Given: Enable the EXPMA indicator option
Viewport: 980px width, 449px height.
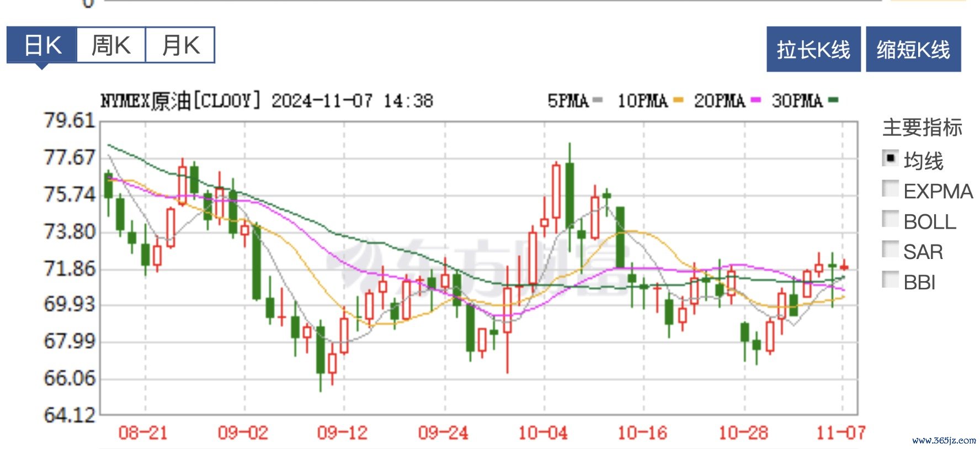Looking at the screenshot, I should tap(890, 189).
